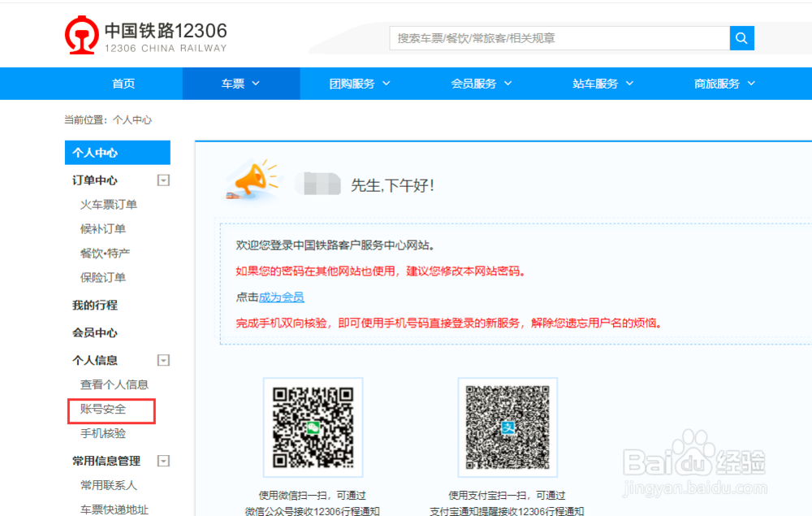The width and height of the screenshot is (812, 516).
Task: Expand the 订单中心 section
Action: click(x=162, y=180)
